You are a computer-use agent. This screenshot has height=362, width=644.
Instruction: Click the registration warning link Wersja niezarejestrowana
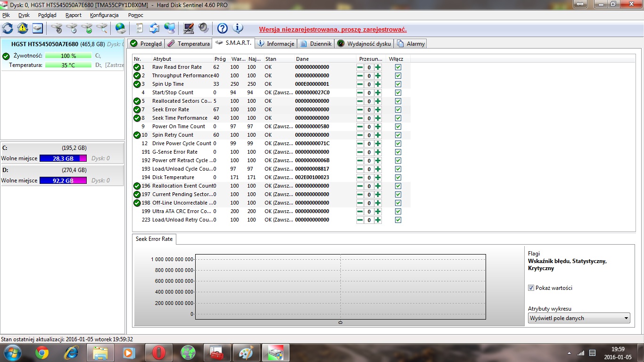tap(333, 29)
